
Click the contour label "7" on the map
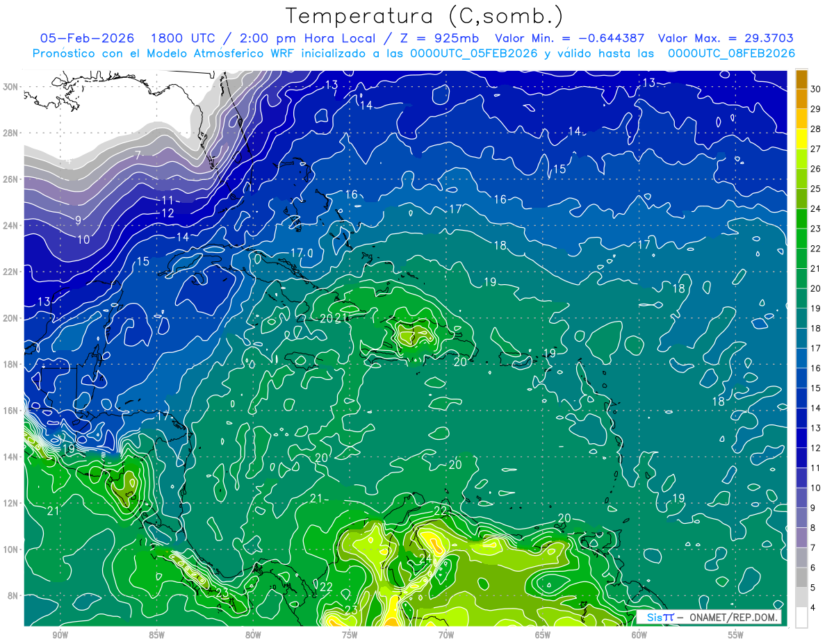pyautogui.click(x=138, y=154)
